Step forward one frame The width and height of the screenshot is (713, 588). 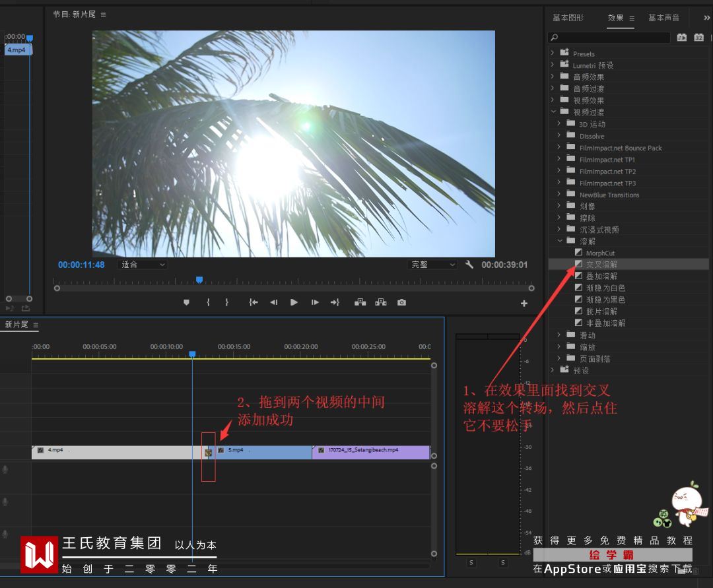coord(315,302)
